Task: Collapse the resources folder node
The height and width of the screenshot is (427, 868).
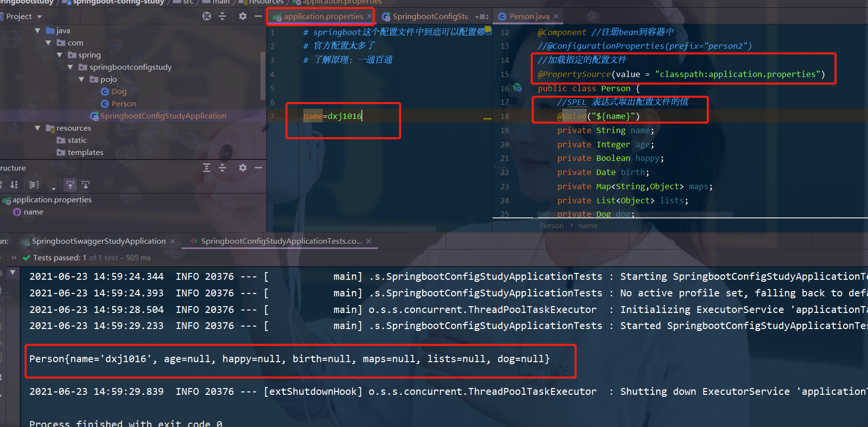Action: point(38,128)
